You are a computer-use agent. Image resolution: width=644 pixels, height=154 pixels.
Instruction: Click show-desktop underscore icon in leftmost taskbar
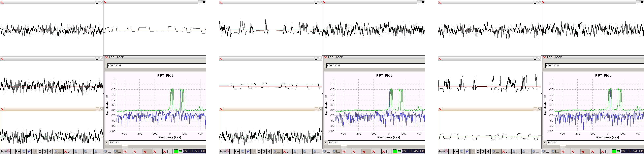tap(12, 151)
